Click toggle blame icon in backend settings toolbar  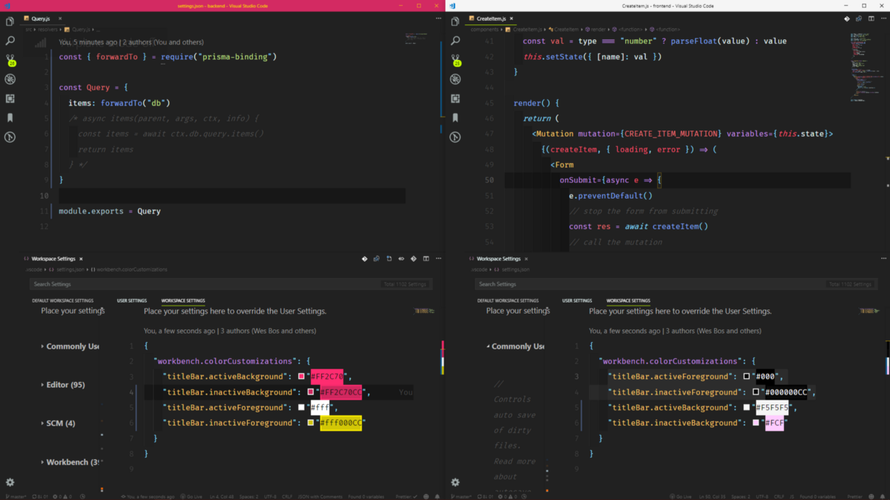point(401,259)
